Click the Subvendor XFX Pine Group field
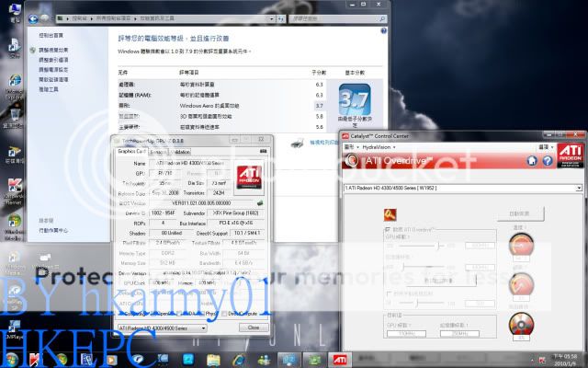This screenshot has width=588, height=368. [236, 213]
